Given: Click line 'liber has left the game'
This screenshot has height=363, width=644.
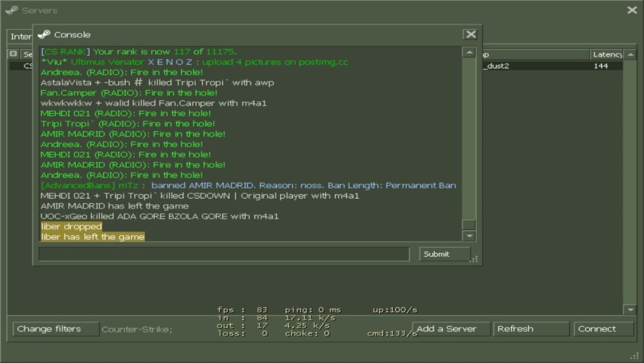Looking at the screenshot, I should pyautogui.click(x=93, y=237).
